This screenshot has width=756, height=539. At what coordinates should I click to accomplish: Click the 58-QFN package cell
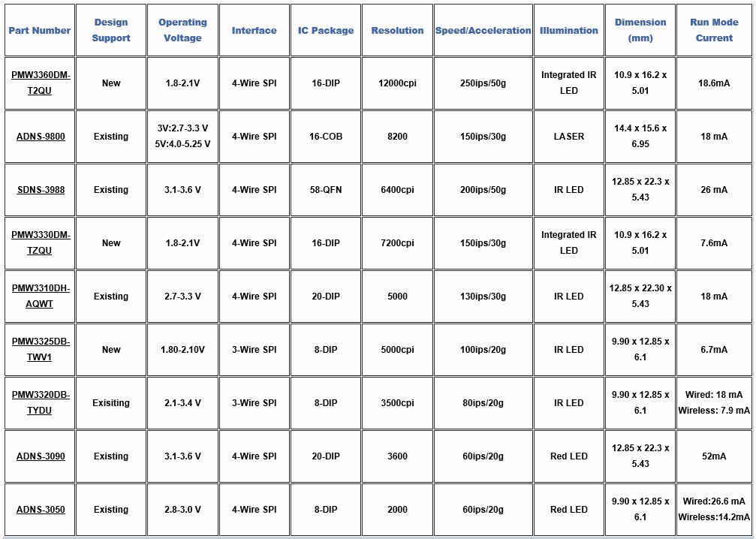[326, 190]
